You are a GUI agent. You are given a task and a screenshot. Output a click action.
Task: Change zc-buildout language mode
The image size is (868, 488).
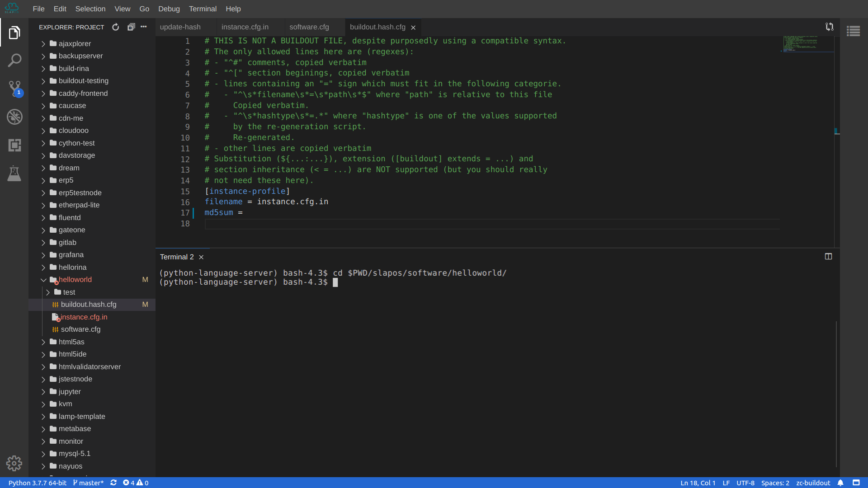point(813,483)
